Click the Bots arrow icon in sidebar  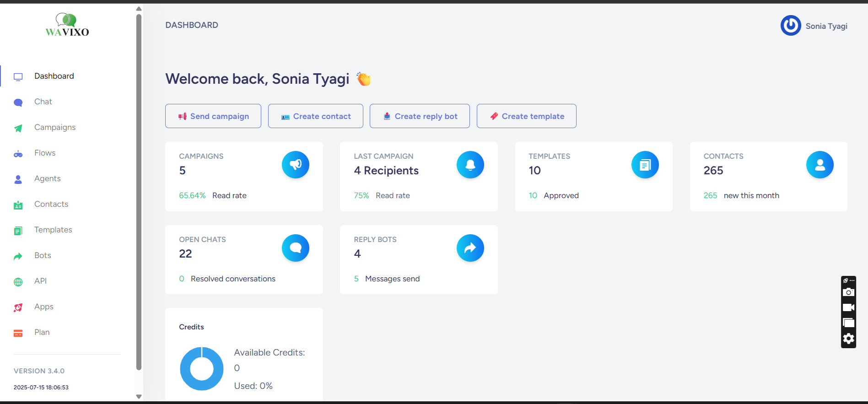click(x=18, y=256)
